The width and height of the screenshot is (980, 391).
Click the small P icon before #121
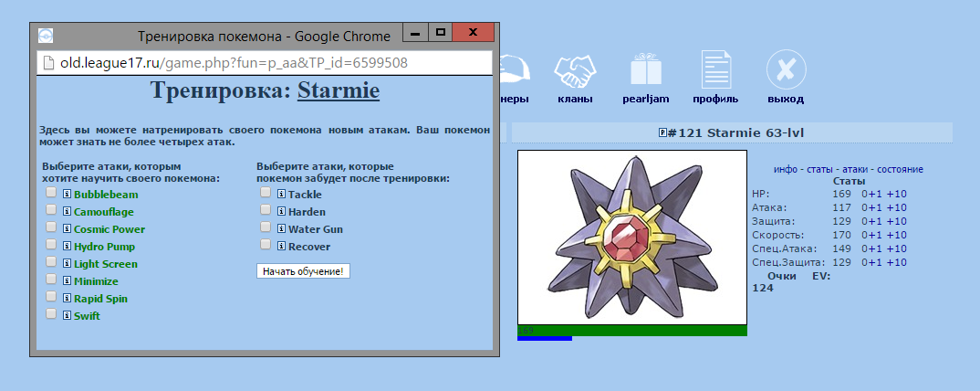click(x=662, y=132)
